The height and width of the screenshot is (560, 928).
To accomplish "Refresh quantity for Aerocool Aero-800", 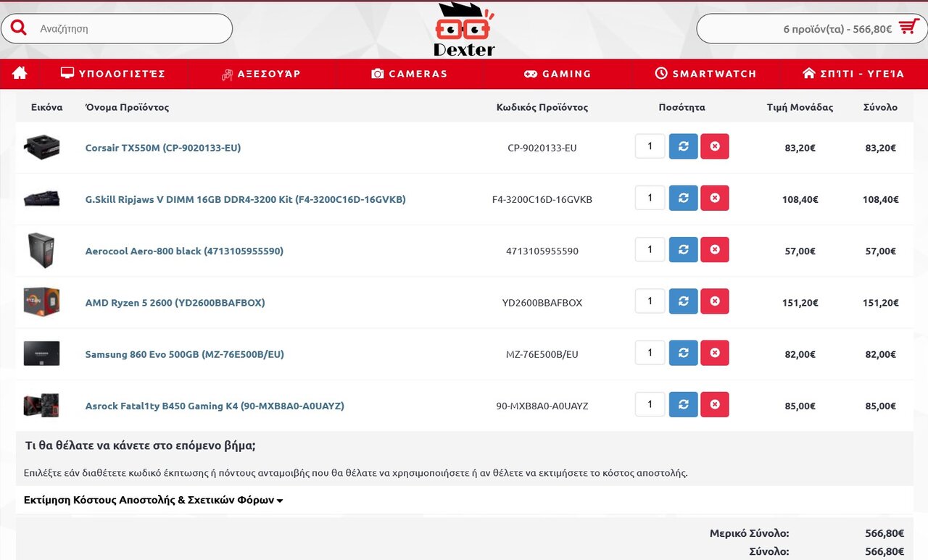I will pyautogui.click(x=683, y=249).
